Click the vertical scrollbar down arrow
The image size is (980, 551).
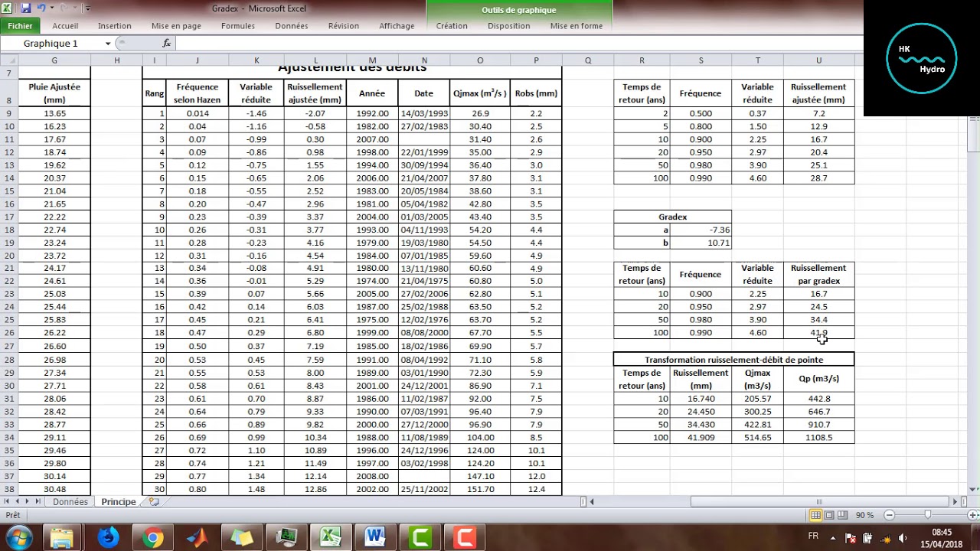tap(973, 490)
